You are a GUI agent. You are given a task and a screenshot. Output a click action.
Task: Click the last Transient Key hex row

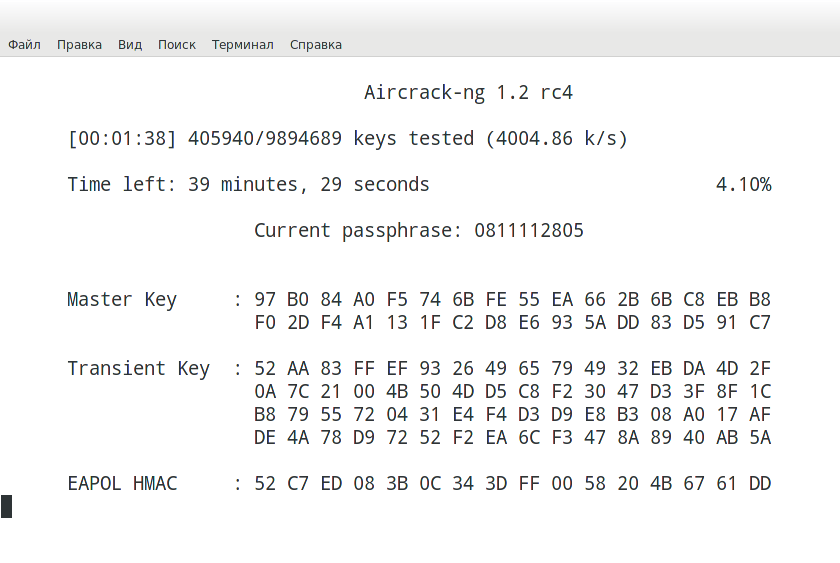(x=512, y=438)
